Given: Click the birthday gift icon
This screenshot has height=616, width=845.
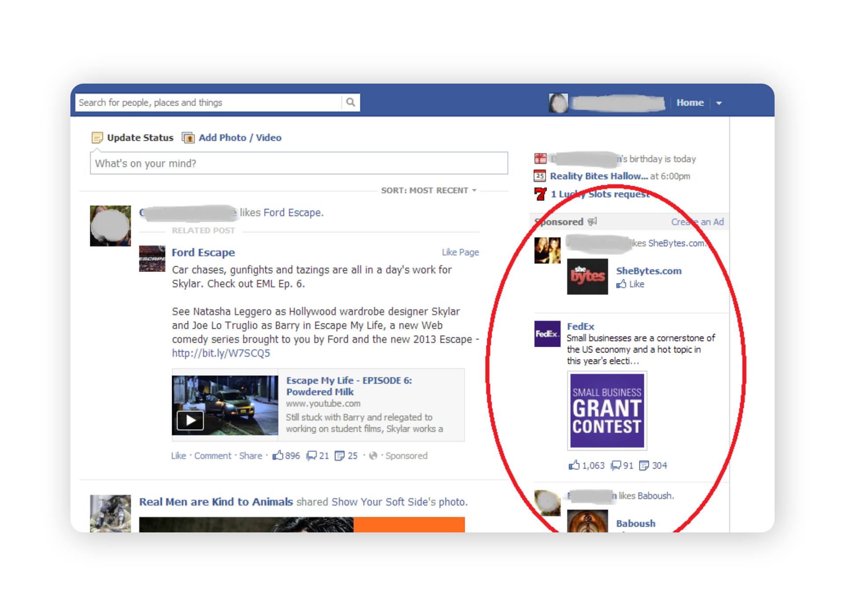Looking at the screenshot, I should pyautogui.click(x=540, y=158).
